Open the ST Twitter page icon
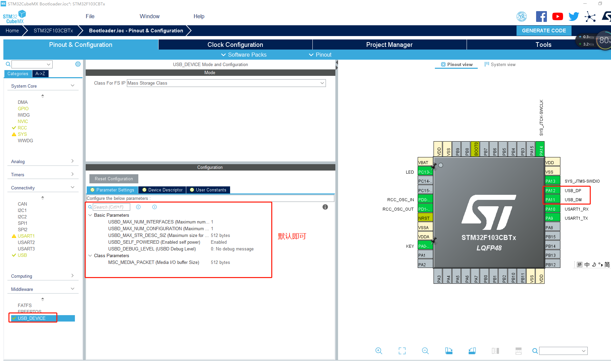The height and width of the screenshot is (364, 611). point(574,17)
